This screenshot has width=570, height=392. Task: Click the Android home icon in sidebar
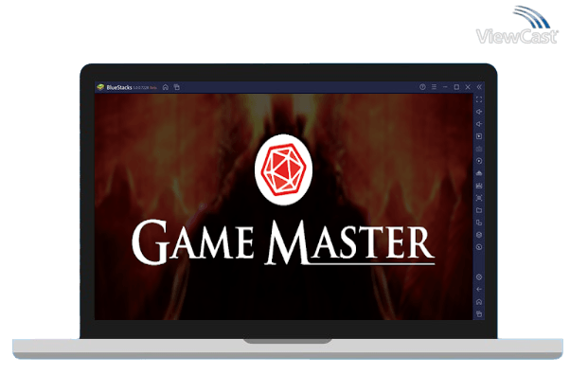click(479, 302)
